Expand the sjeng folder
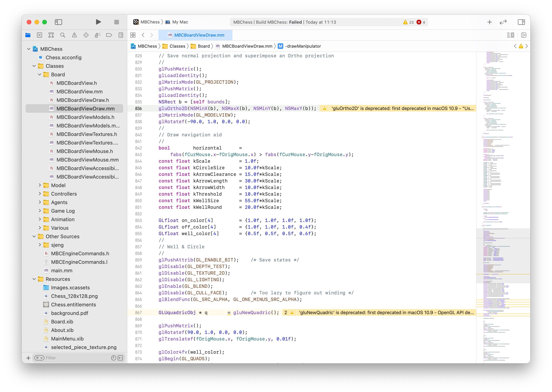The image size is (552, 392). [40, 245]
